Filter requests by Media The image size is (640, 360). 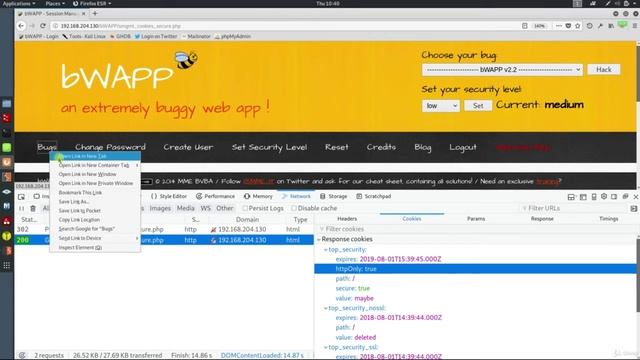coord(185,208)
